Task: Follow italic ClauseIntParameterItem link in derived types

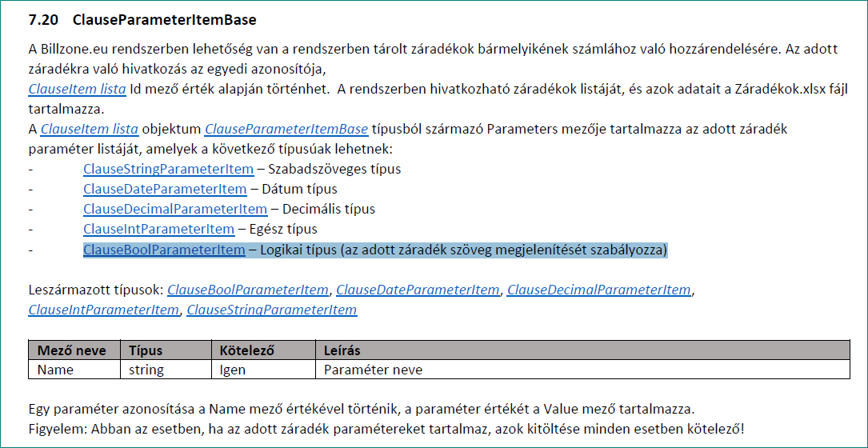Action: [x=105, y=310]
